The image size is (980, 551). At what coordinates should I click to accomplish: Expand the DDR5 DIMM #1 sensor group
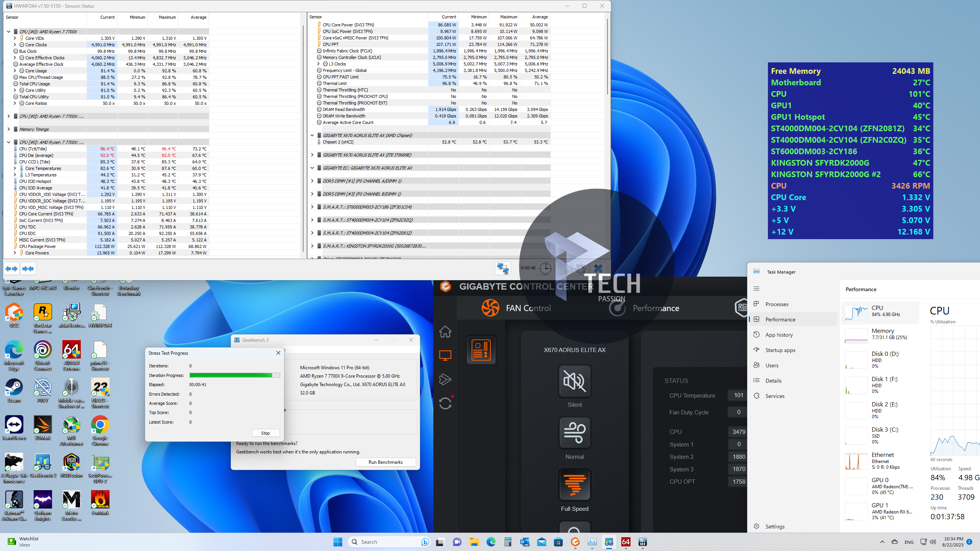[x=312, y=181]
